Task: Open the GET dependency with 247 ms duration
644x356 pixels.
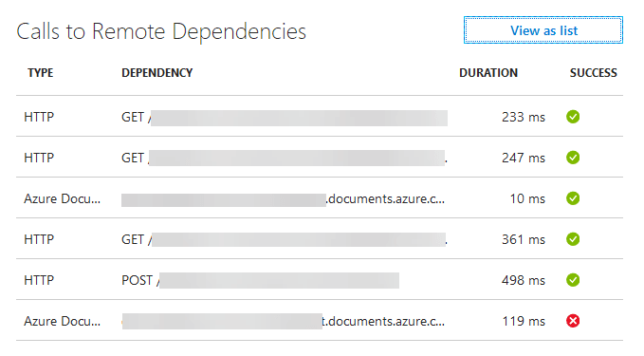Action: point(285,158)
